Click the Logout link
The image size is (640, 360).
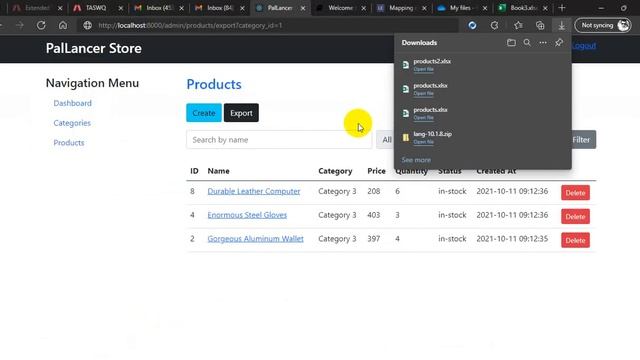(584, 45)
